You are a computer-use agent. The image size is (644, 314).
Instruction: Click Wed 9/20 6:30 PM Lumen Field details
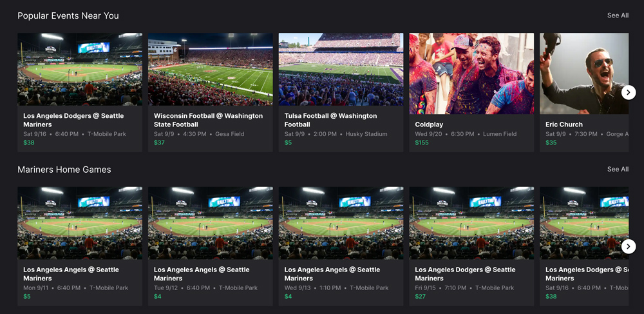click(466, 134)
